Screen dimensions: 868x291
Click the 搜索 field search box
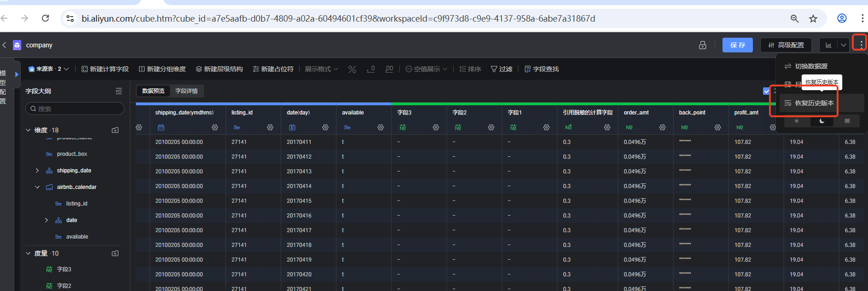pyautogui.click(x=75, y=109)
